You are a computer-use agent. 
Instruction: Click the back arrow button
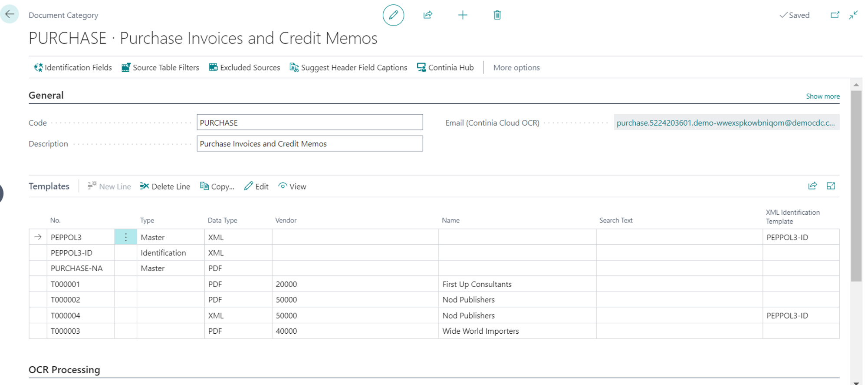[10, 14]
